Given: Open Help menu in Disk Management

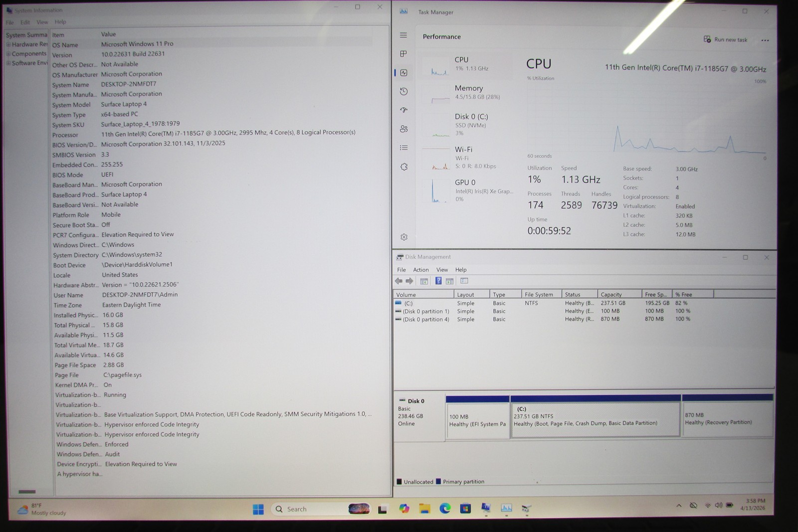Looking at the screenshot, I should [461, 270].
